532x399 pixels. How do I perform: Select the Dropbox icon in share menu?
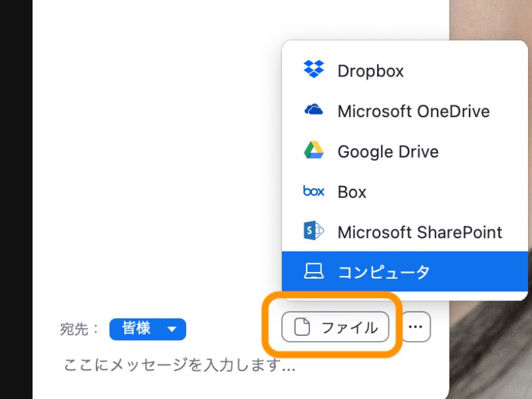pyautogui.click(x=313, y=70)
